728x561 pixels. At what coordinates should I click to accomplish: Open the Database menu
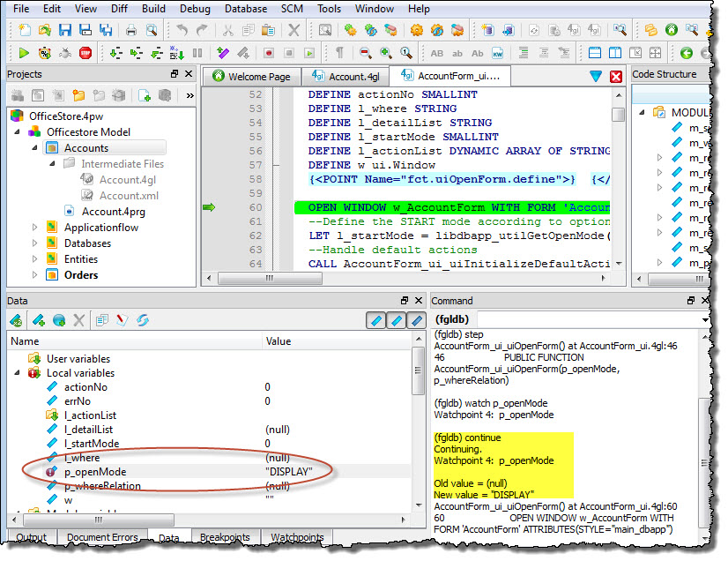tap(245, 9)
